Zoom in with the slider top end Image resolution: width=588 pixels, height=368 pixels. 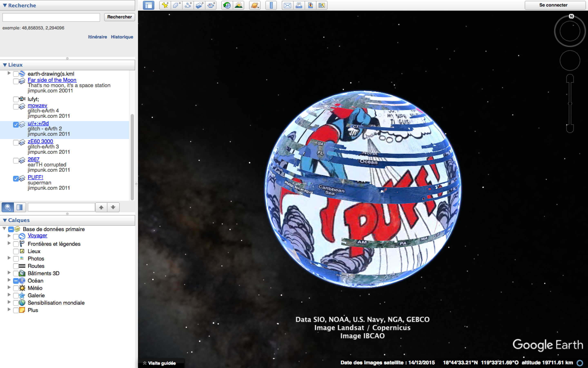[570, 78]
